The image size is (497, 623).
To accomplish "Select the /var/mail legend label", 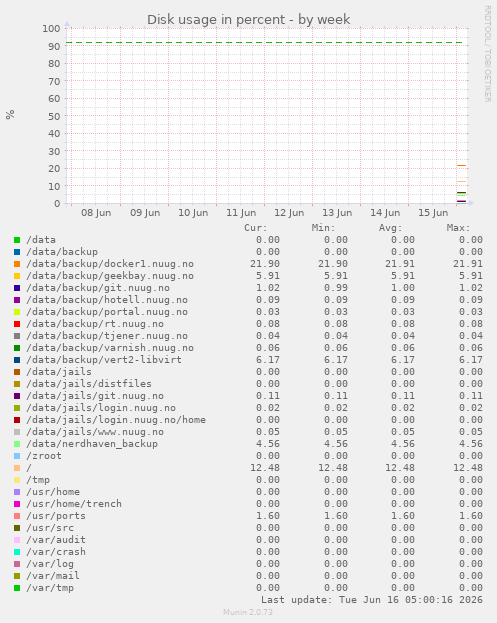I will point(53,576).
